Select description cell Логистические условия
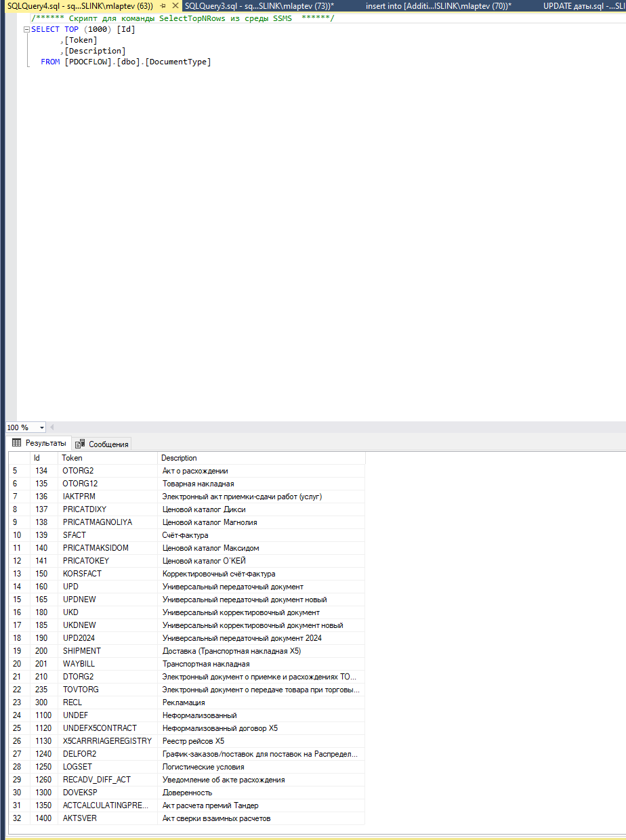 tap(262, 767)
